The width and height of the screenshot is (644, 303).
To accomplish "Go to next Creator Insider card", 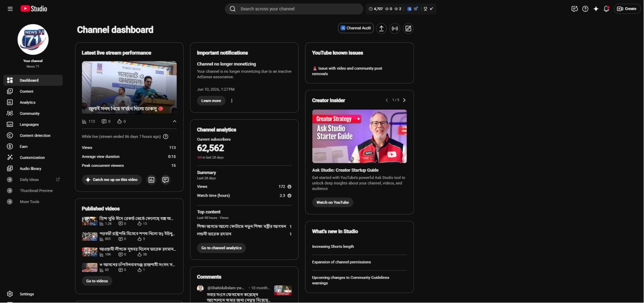I will coord(405,100).
